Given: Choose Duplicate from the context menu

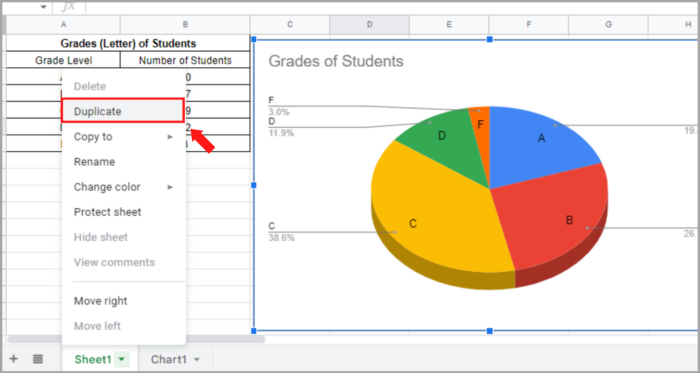Looking at the screenshot, I should point(122,111).
